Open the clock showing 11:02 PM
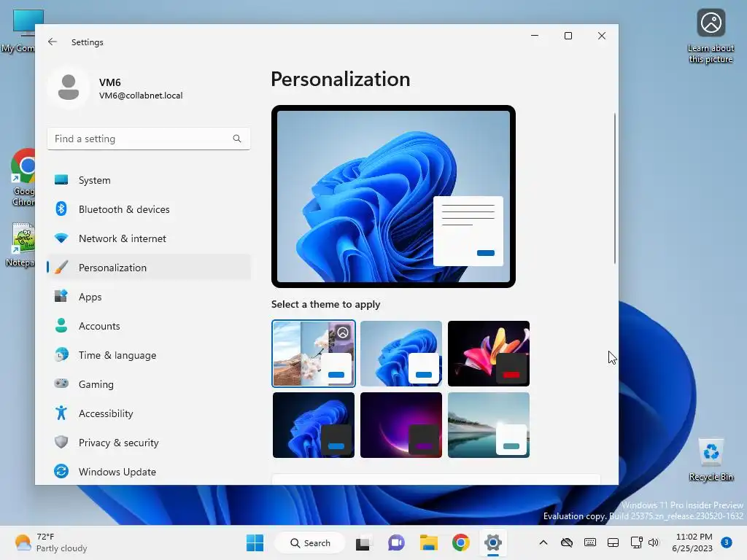The image size is (747, 560). [694, 542]
